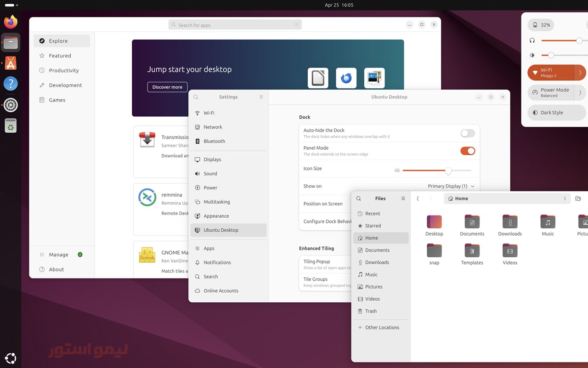Open Firefox from the dock

click(x=11, y=22)
